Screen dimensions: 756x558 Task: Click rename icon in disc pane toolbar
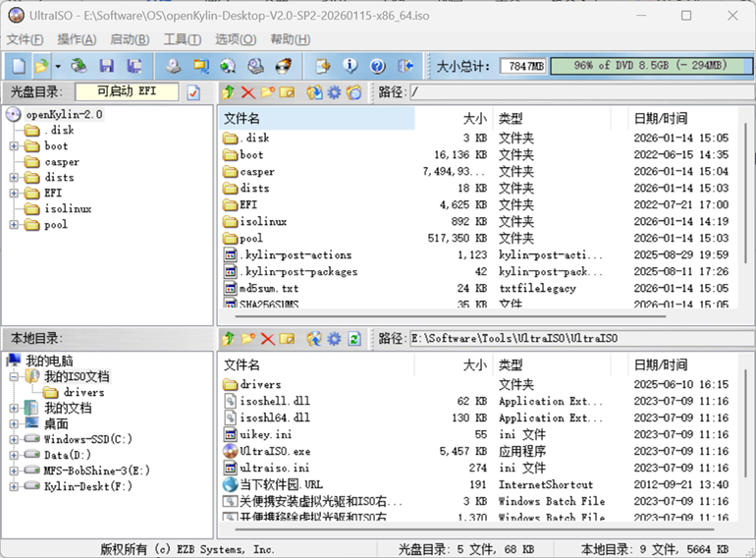pos(287,92)
